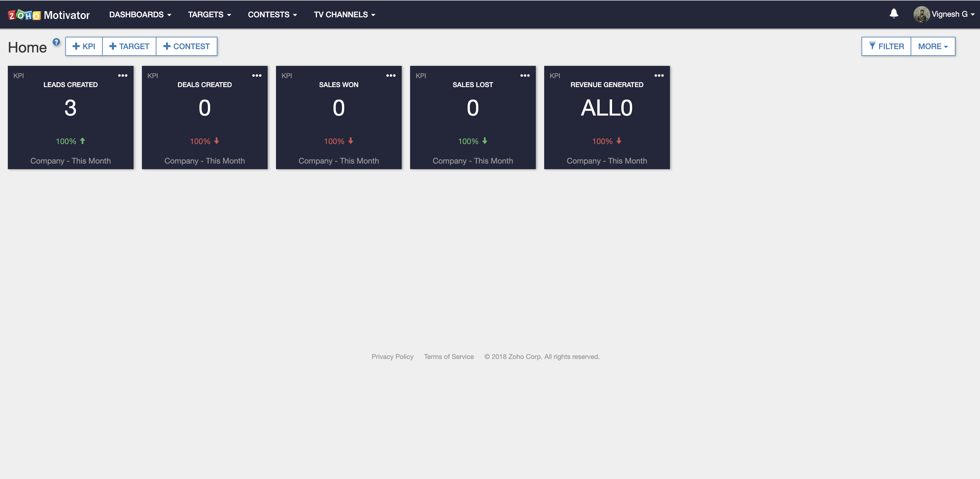Screen dimensions: 980x479
Task: Click red down arrow on Revenue Generated
Action: [x=619, y=141]
